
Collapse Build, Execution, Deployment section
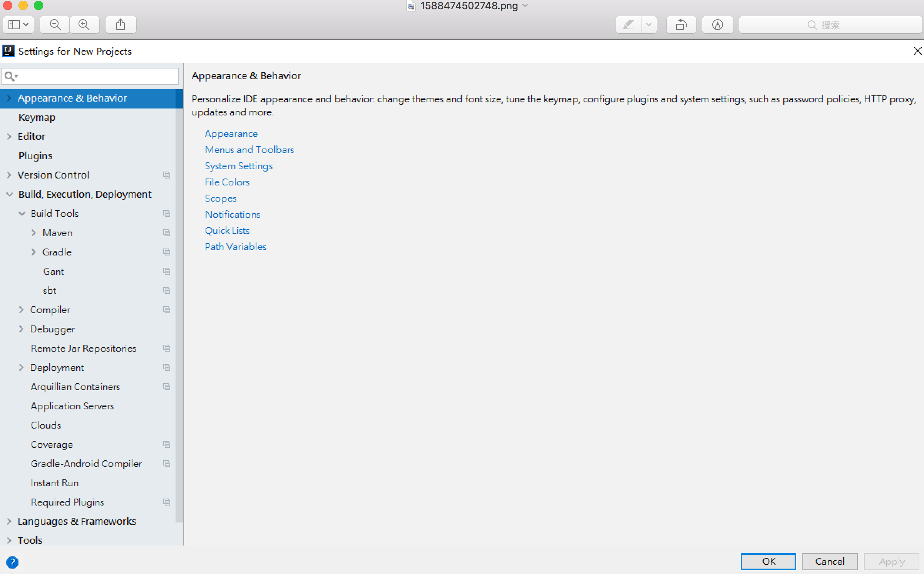10,194
